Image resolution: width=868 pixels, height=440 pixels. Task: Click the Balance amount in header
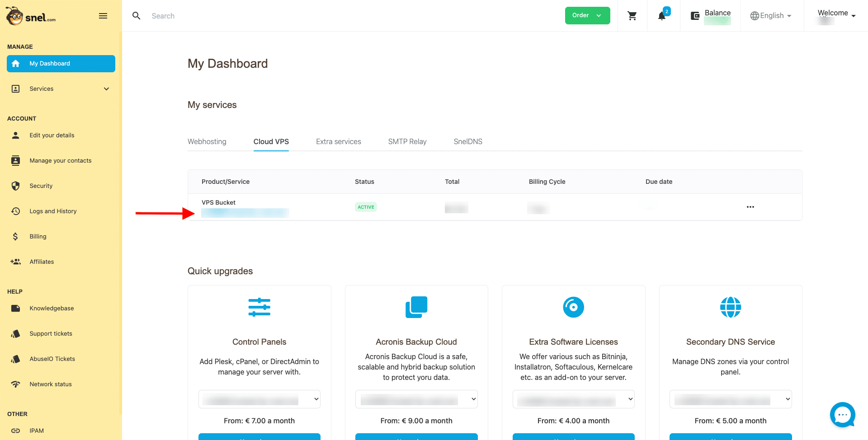click(x=717, y=21)
